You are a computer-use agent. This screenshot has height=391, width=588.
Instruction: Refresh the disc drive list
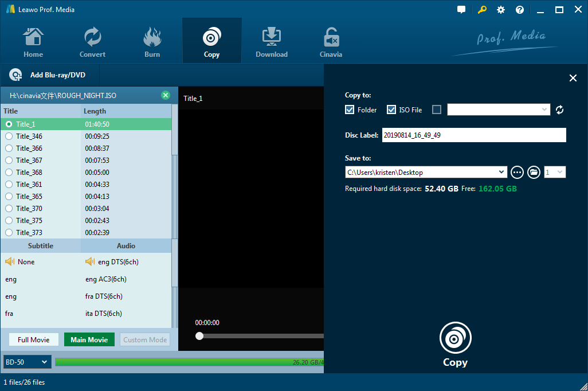coord(559,110)
